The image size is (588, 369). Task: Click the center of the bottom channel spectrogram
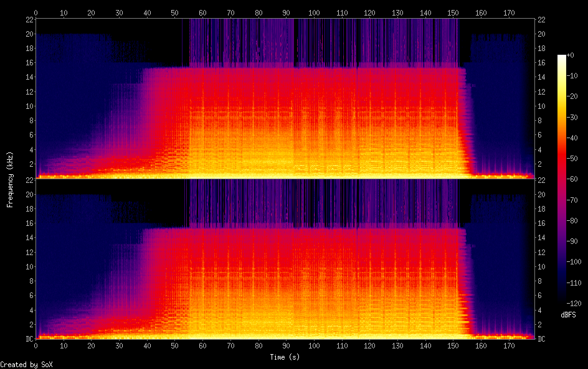coord(285,259)
